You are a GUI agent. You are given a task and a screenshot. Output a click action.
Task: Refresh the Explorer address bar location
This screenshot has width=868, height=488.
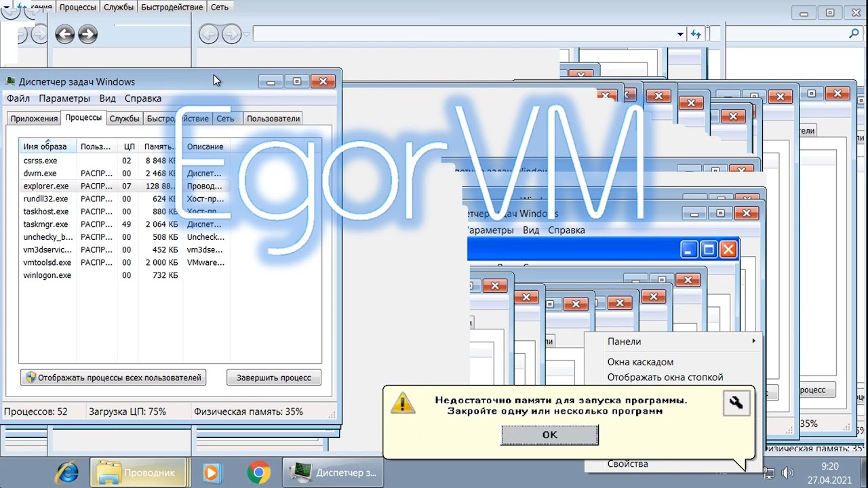(x=696, y=34)
